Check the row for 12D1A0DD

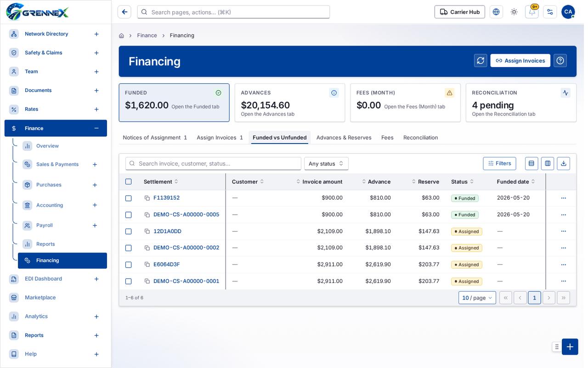click(x=129, y=231)
